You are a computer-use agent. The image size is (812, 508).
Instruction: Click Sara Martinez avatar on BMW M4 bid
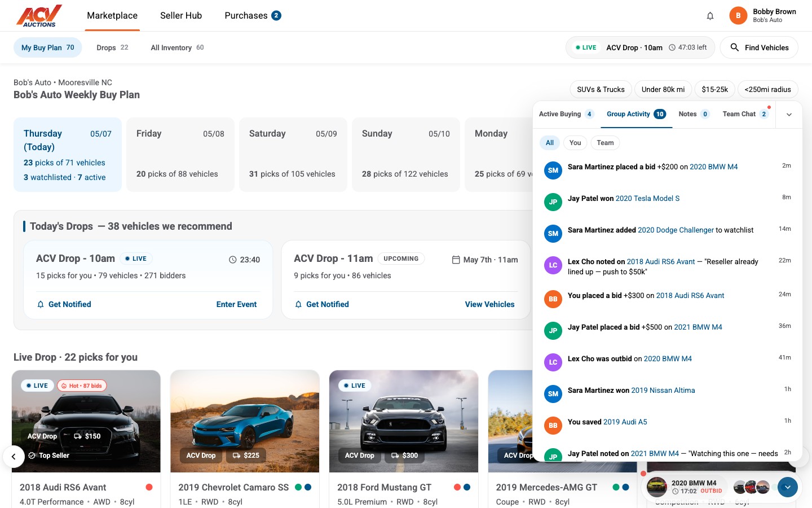coord(553,170)
